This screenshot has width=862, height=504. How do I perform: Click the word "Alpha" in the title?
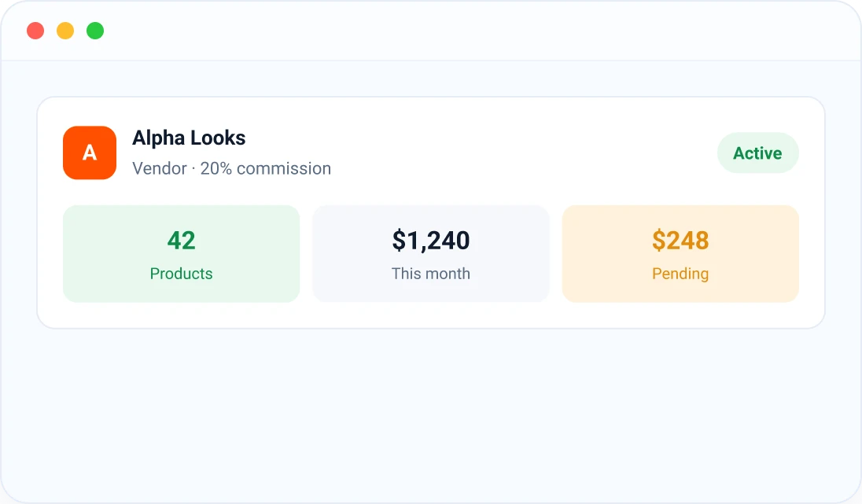(x=158, y=138)
